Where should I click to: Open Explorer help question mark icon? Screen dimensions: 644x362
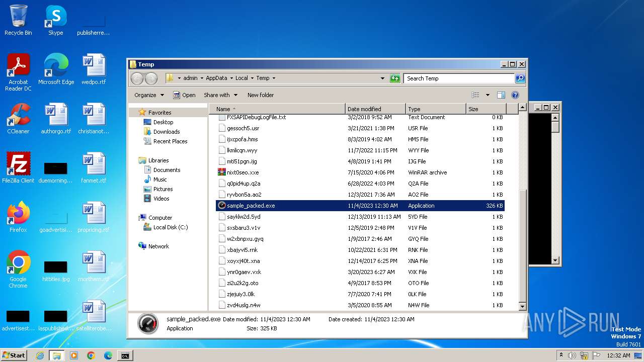click(515, 95)
